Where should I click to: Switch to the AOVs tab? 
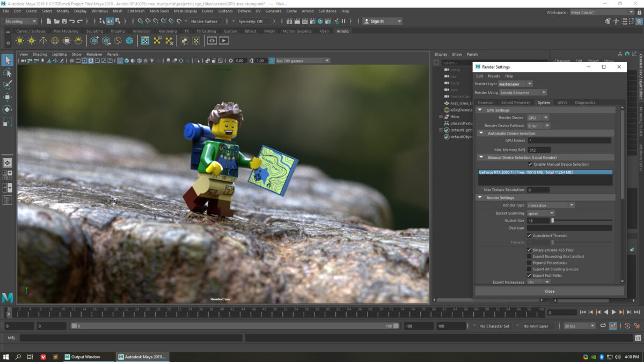point(562,102)
